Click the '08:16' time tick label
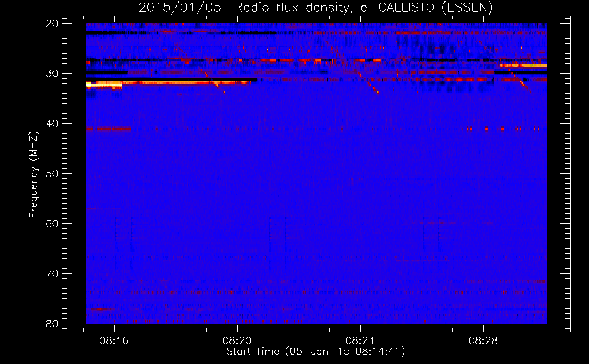 pyautogui.click(x=114, y=341)
